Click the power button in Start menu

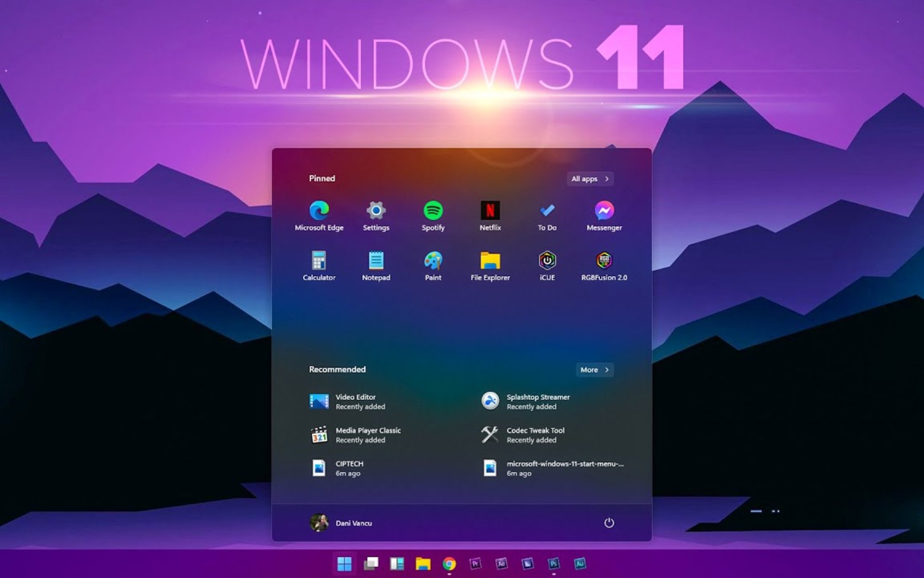coord(609,523)
